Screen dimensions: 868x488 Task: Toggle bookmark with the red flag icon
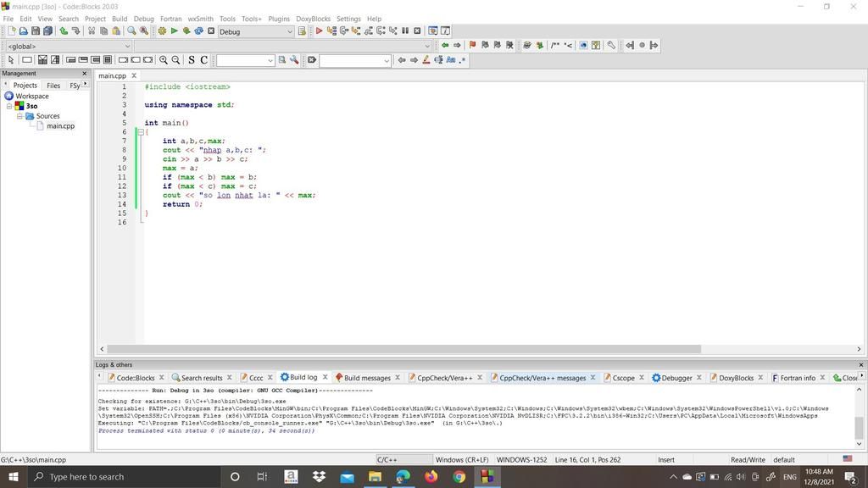click(x=472, y=46)
